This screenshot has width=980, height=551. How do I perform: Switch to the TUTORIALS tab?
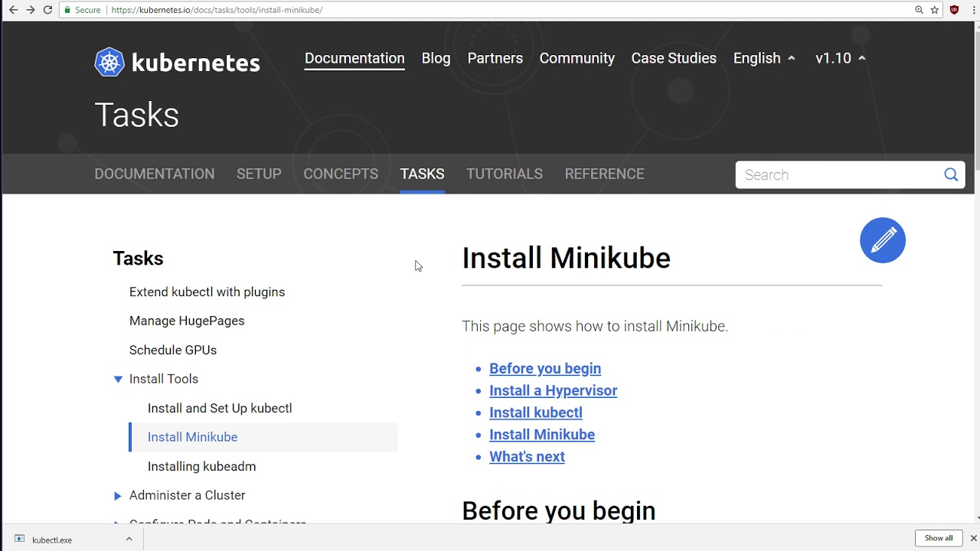pos(504,174)
